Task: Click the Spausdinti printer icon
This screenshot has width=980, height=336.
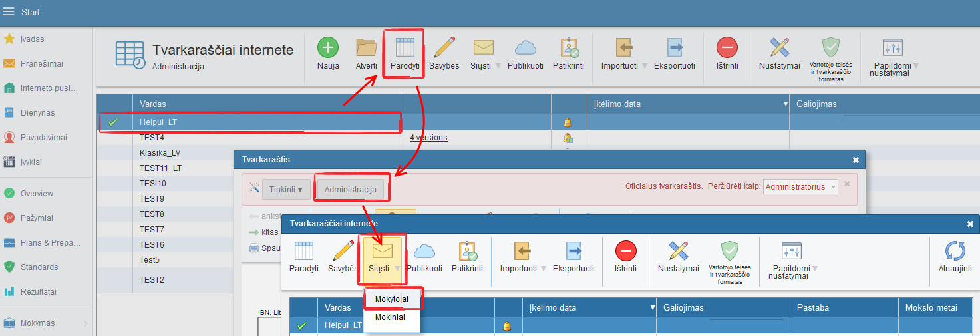Action: 254,248
